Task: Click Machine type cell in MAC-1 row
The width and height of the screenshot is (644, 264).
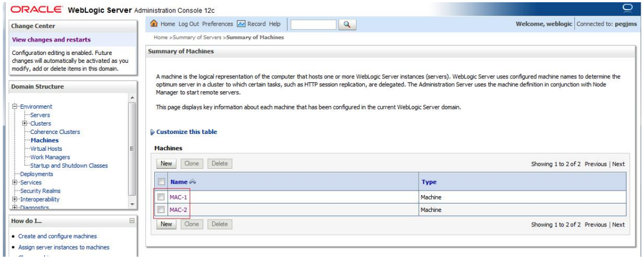Action: 522,197
